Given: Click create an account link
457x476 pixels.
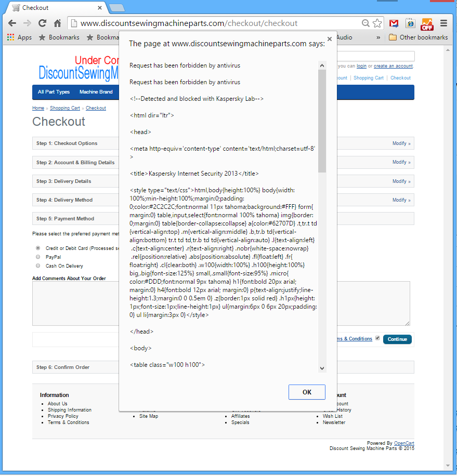Looking at the screenshot, I should 393,66.
